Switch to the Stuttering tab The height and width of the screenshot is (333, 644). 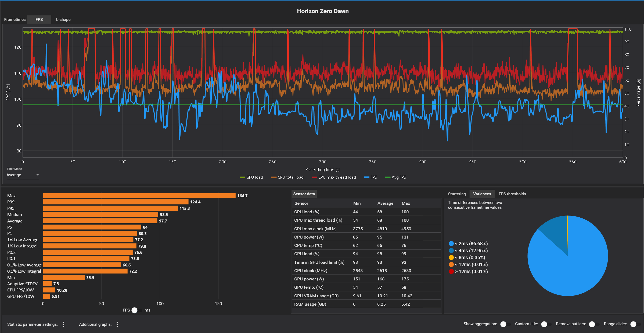point(457,194)
